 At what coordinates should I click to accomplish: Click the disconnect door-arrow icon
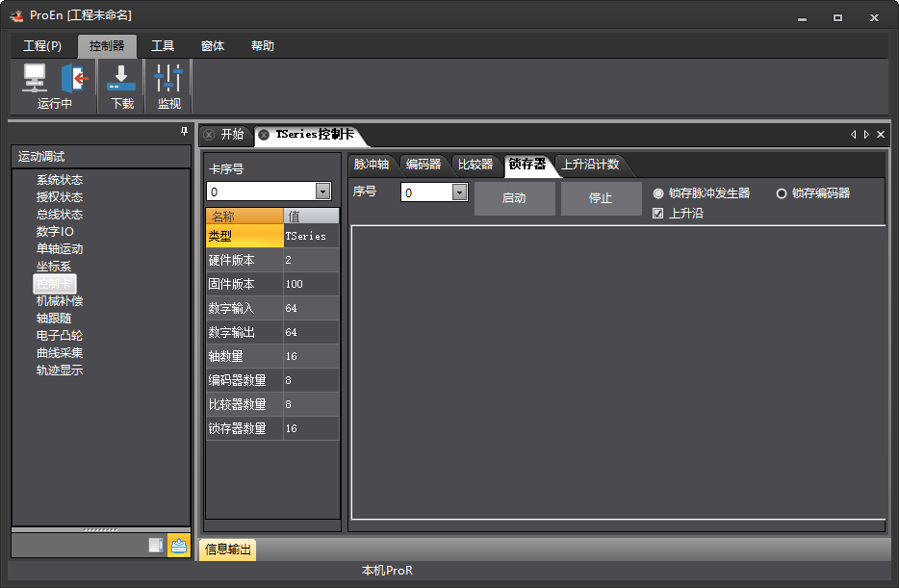74,78
